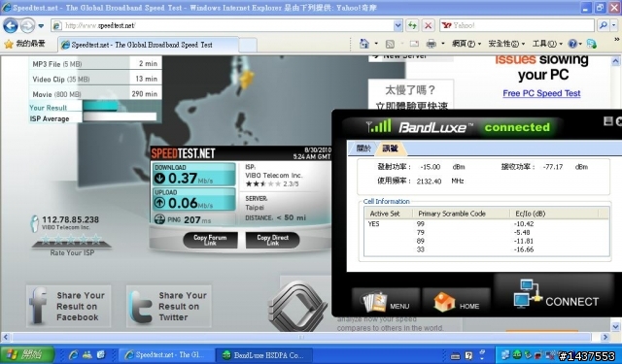
Task: Click the ISP Average bar
Action: (120, 117)
